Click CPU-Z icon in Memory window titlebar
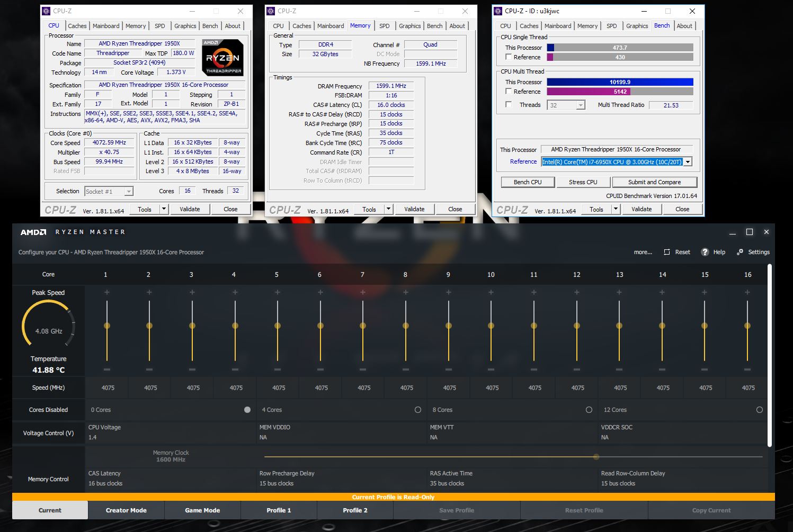 pos(271,11)
